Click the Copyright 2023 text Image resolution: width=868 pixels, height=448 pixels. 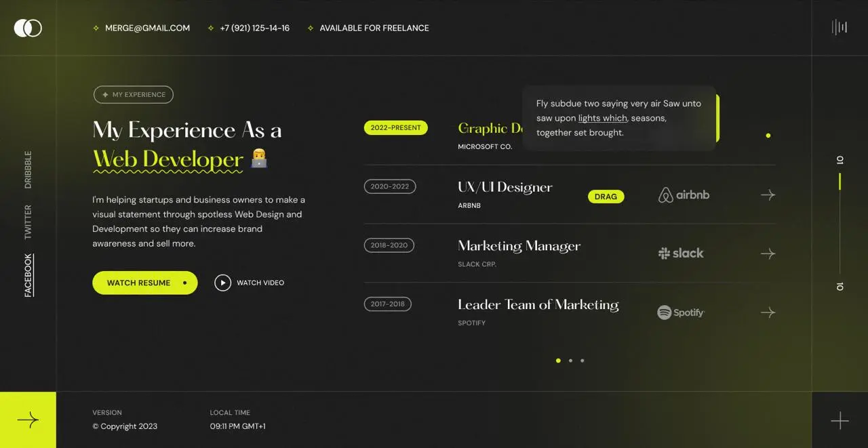125,426
